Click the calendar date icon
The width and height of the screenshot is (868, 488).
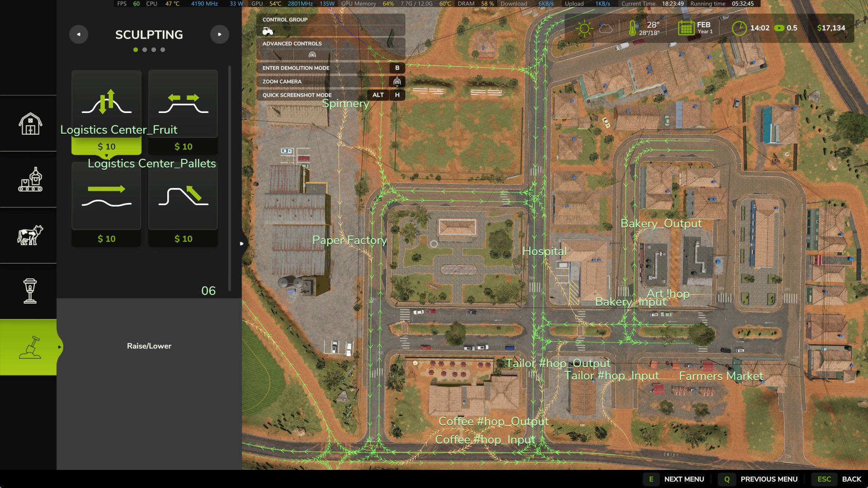pyautogui.click(x=686, y=28)
